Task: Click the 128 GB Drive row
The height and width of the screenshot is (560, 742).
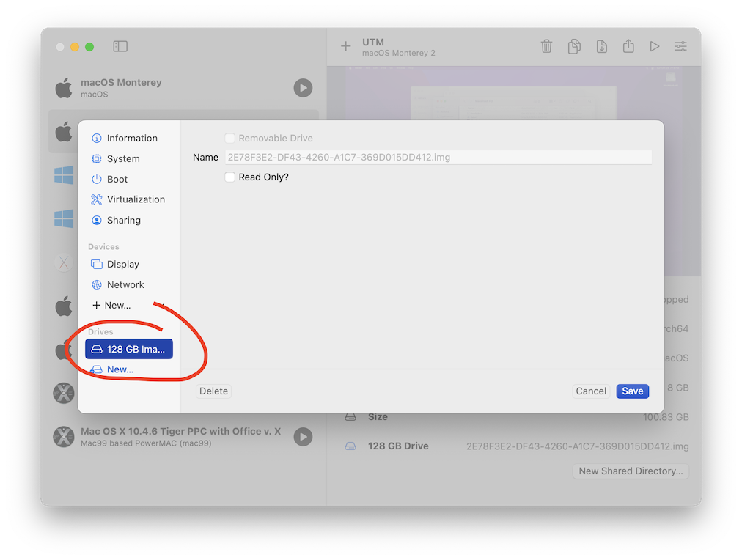Action: click(516, 446)
